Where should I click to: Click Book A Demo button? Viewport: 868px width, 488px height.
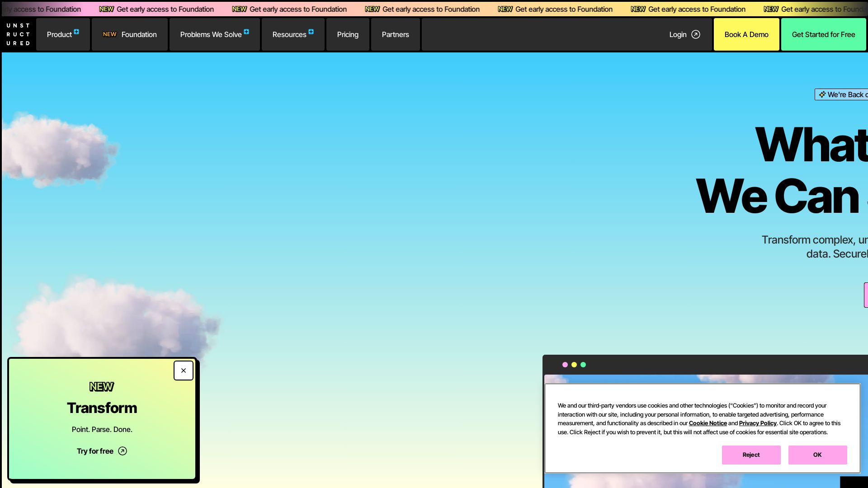[x=746, y=34]
